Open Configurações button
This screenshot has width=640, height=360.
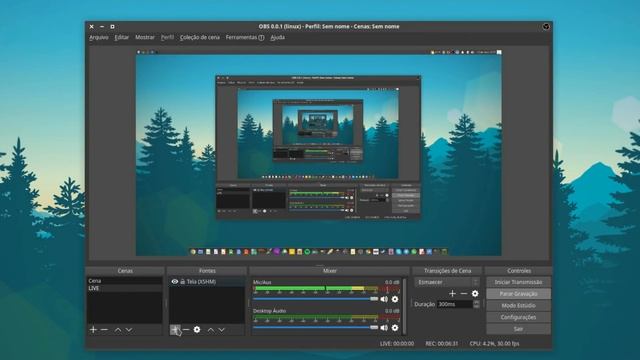pos(518,317)
